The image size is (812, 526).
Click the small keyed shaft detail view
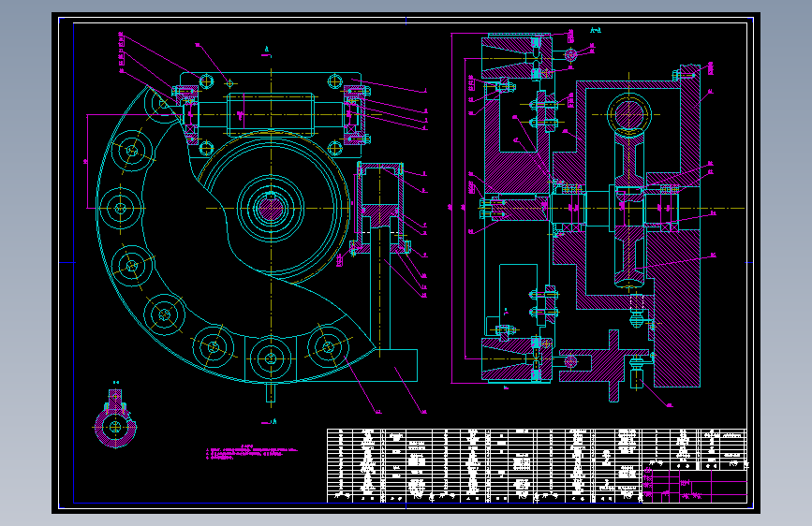point(115,418)
